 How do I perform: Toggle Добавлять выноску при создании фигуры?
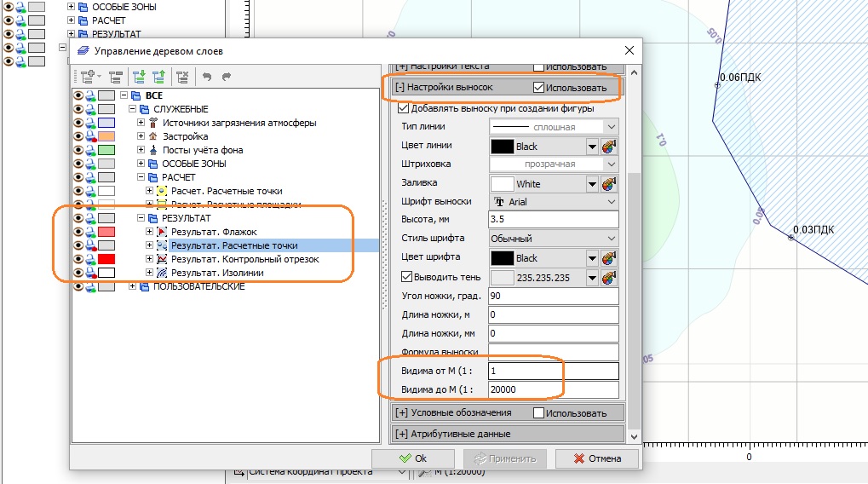404,108
